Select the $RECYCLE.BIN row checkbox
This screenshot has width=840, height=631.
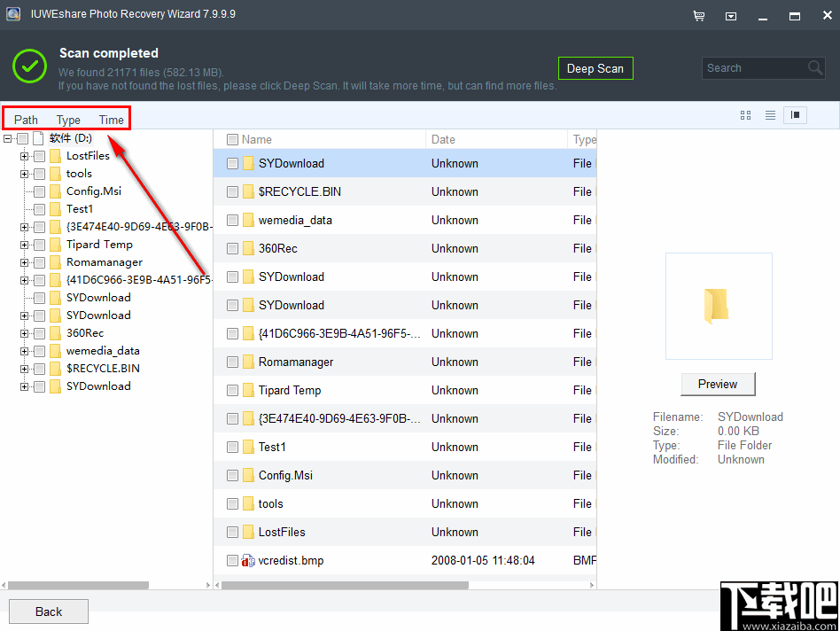[x=232, y=191]
